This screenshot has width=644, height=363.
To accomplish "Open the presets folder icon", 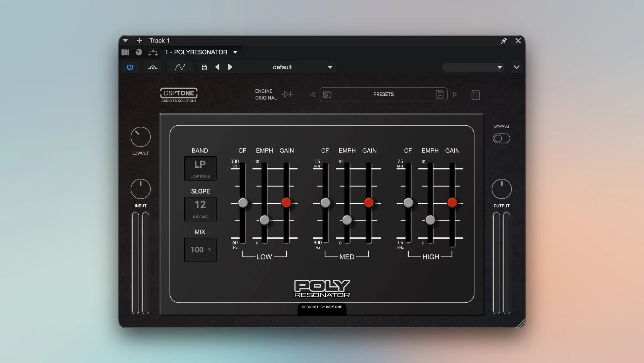I will click(x=327, y=95).
